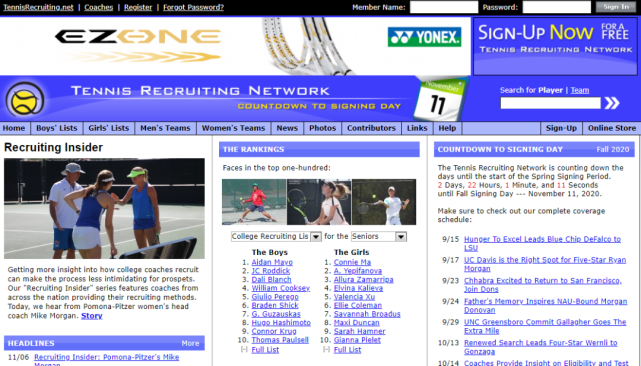Screen dimensions: 641x366
Task: Open Elvina Kalieva player link
Action: tap(358, 288)
